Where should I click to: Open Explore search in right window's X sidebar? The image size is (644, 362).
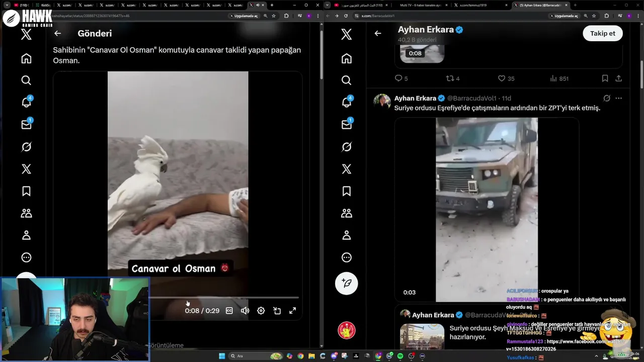tap(347, 80)
